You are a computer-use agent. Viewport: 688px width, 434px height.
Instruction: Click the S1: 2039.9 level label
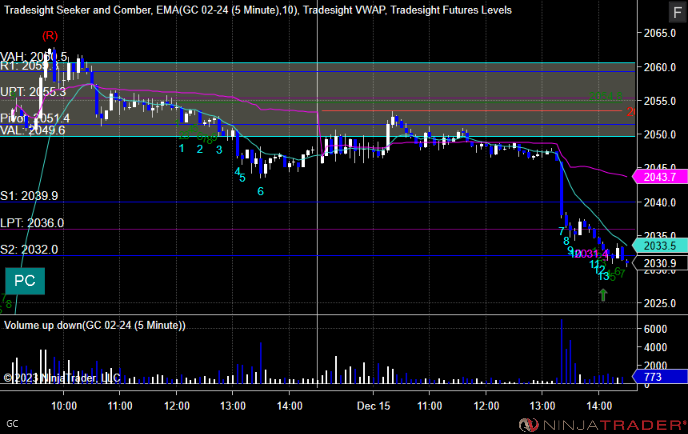point(29,196)
